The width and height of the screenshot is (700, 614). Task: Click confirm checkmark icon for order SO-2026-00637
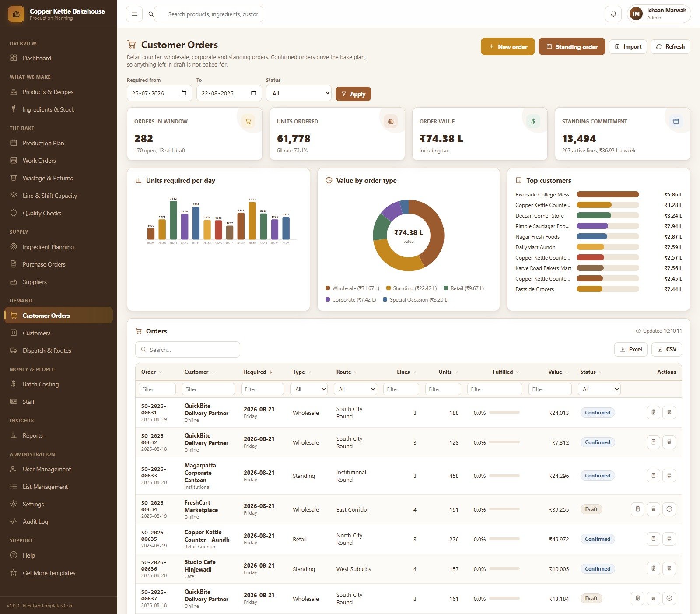[669, 598]
